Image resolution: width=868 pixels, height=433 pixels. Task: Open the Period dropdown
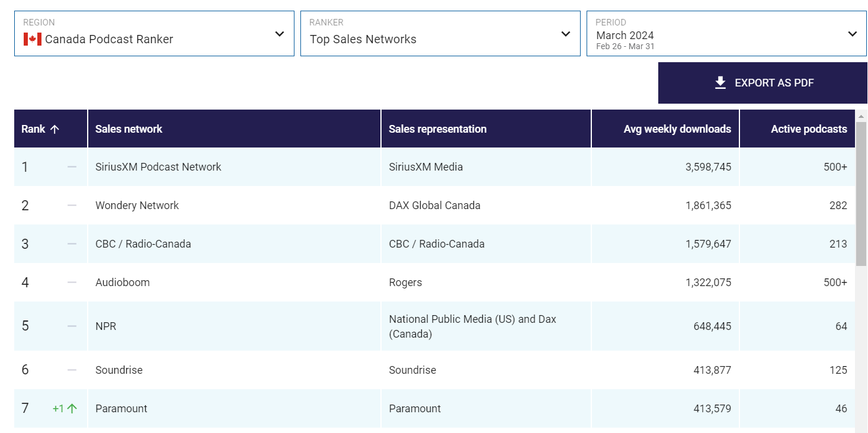(x=727, y=34)
